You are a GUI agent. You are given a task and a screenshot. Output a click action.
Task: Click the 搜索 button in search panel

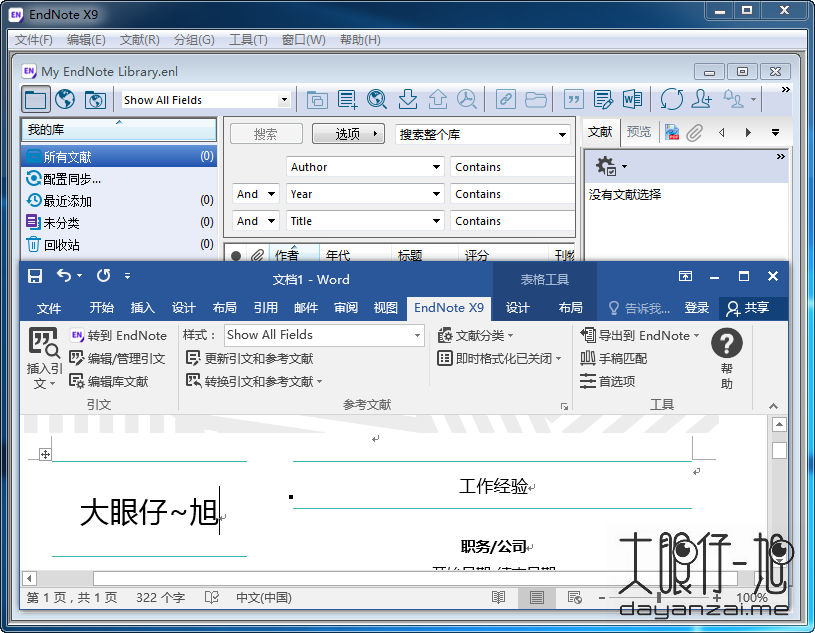266,135
